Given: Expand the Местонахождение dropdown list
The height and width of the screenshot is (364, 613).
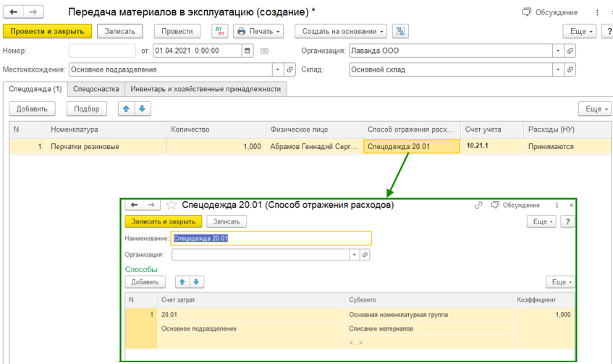Looking at the screenshot, I should [278, 70].
